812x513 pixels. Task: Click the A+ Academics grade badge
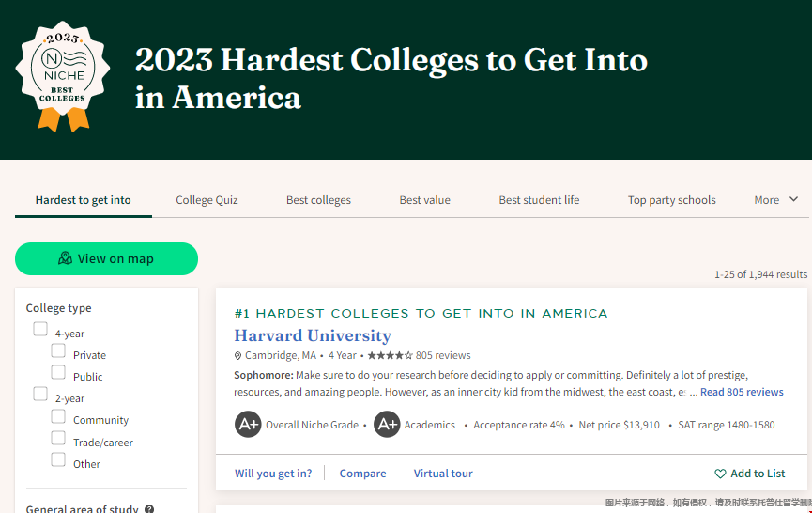[x=387, y=425]
